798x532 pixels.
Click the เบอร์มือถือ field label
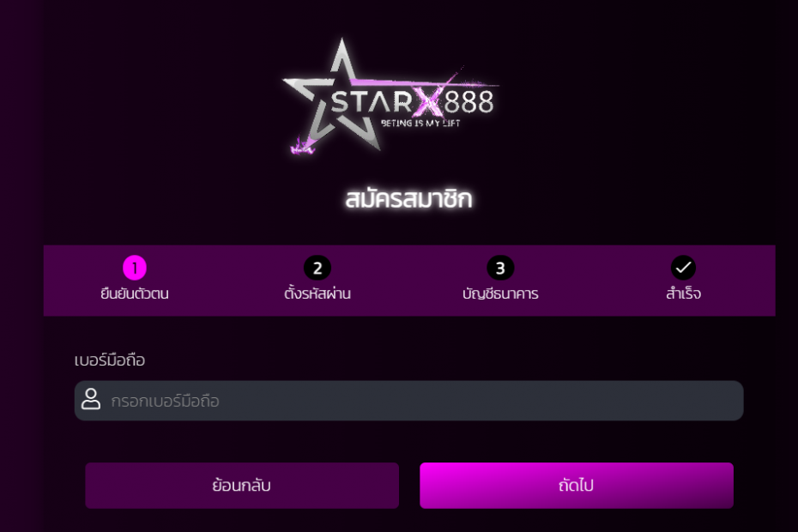(x=110, y=360)
